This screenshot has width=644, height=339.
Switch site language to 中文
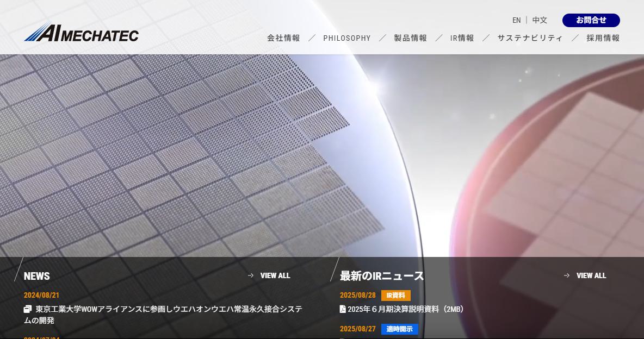coord(540,20)
